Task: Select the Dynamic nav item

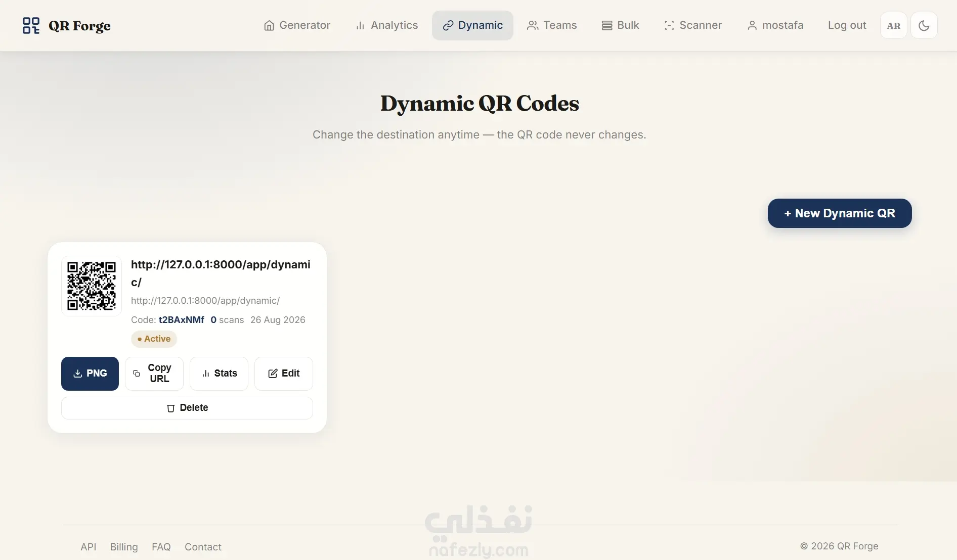Action: coord(472,25)
